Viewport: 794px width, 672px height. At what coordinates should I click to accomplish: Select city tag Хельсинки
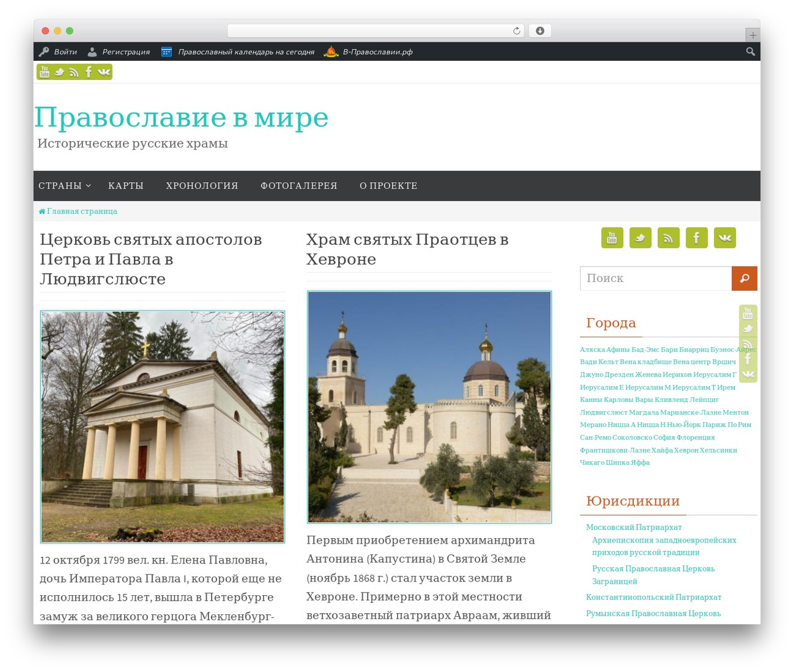[x=718, y=450]
